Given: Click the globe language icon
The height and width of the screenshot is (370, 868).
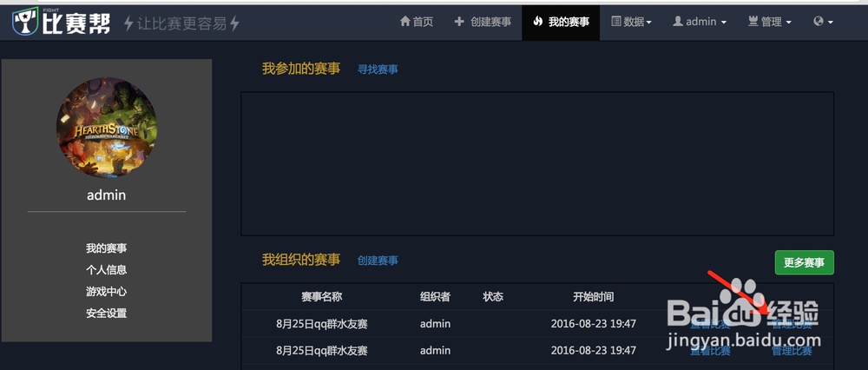Looking at the screenshot, I should 819,21.
